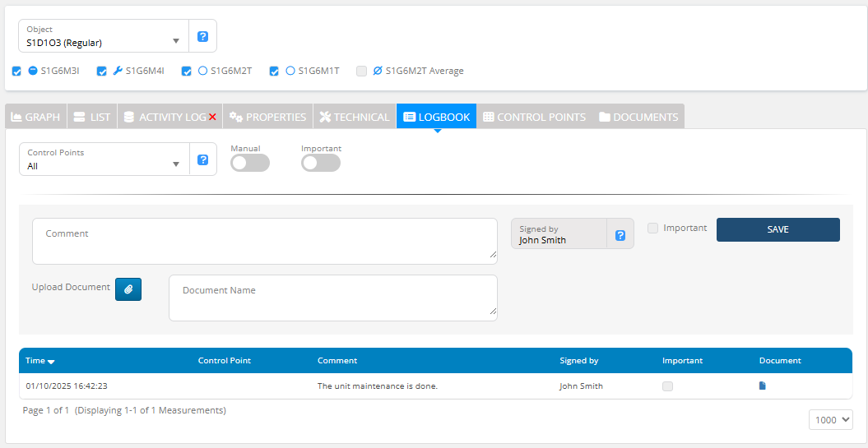This screenshot has height=448, width=868.
Task: Turn on the Manual filter toggle
Action: pyautogui.click(x=249, y=164)
